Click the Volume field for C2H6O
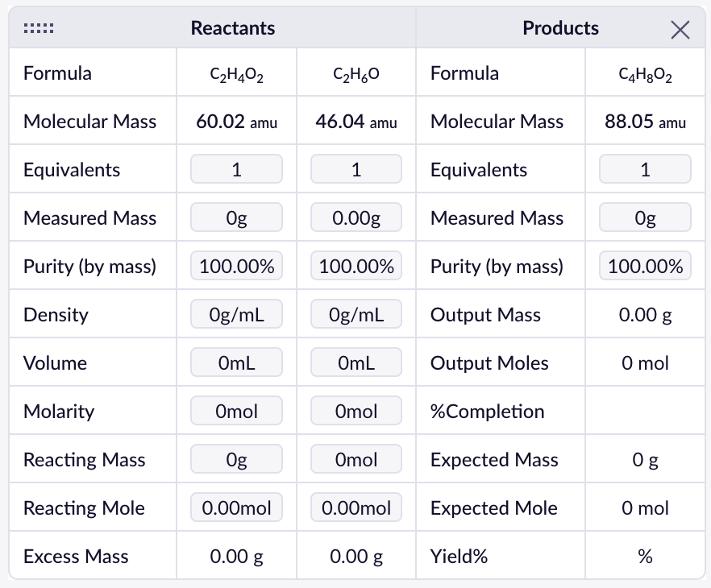 [356, 363]
